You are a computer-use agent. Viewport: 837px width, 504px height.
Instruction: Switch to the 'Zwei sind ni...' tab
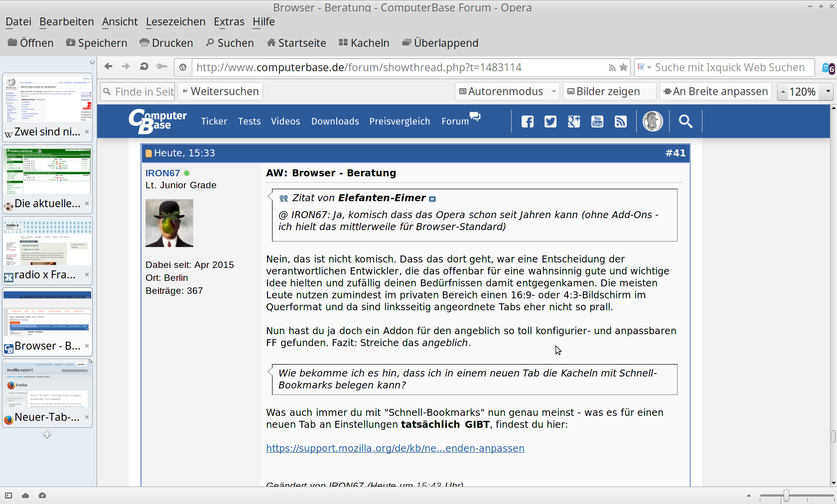click(x=47, y=108)
